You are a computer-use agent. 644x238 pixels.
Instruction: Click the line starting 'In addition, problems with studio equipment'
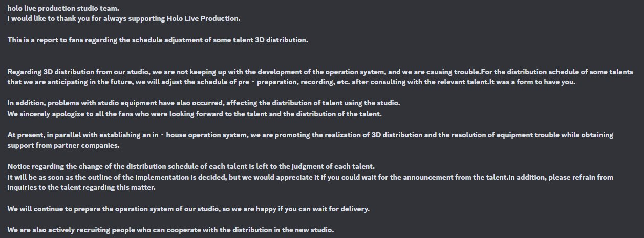[x=204, y=103]
